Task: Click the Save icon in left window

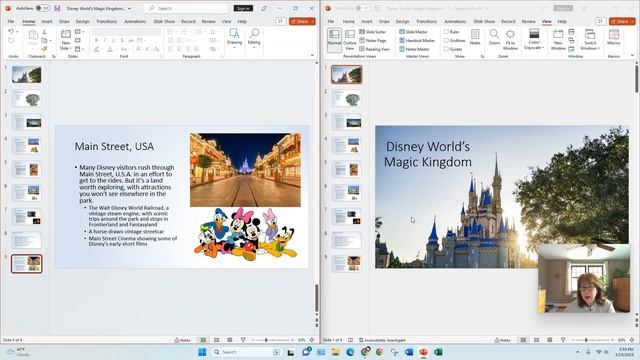Action: 58,8
